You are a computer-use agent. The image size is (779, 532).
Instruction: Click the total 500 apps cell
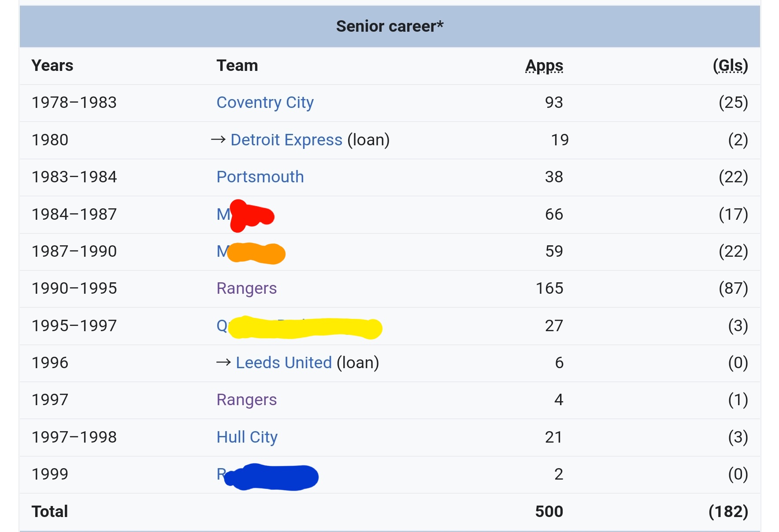[549, 511]
